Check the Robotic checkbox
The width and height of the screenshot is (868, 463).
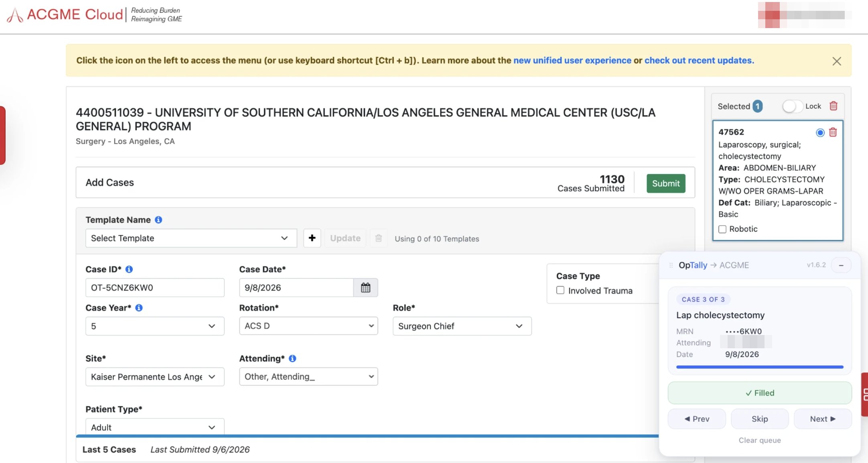coord(722,229)
